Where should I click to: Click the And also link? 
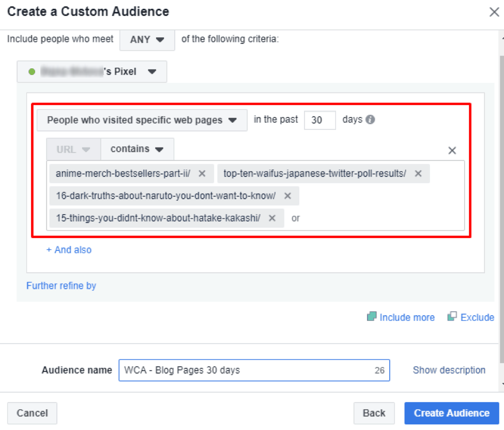(69, 250)
